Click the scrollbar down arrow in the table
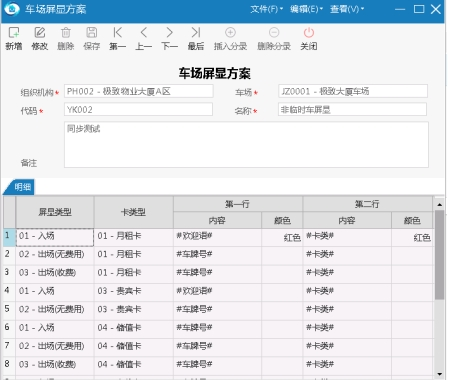The image size is (449, 380). point(440,374)
